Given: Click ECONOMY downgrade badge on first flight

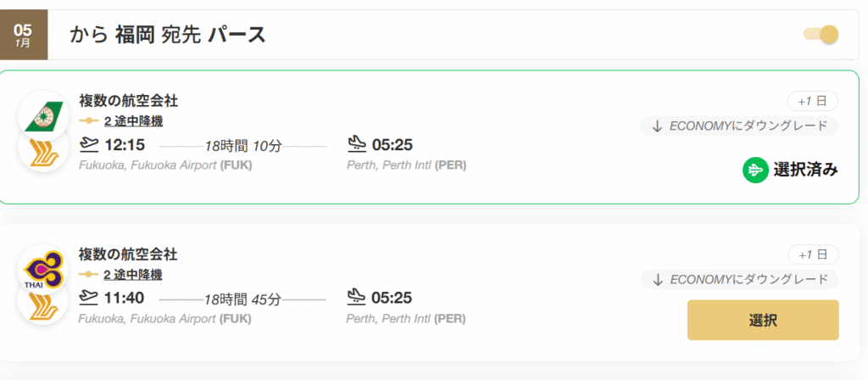Looking at the screenshot, I should coord(739,126).
